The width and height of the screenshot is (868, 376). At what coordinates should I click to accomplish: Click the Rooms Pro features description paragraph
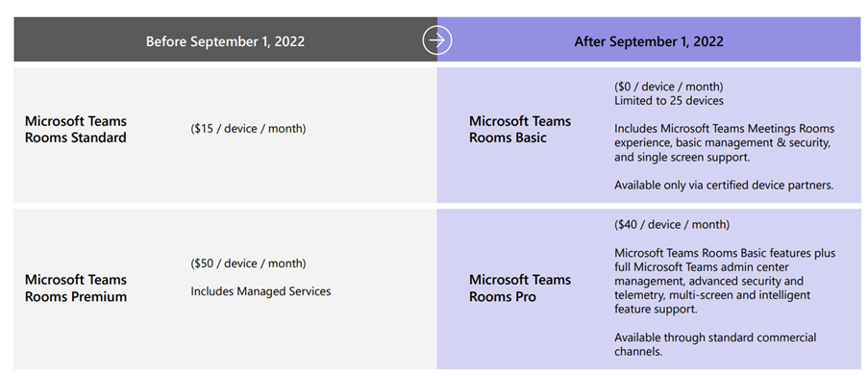pyautogui.click(x=725, y=281)
